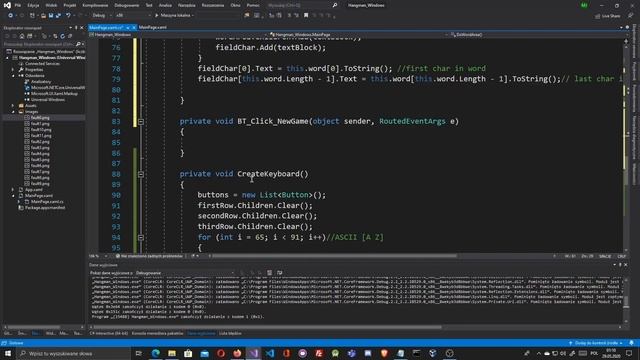640x360 pixels.
Task: Open File Explorer from the taskbar
Action: point(172,353)
